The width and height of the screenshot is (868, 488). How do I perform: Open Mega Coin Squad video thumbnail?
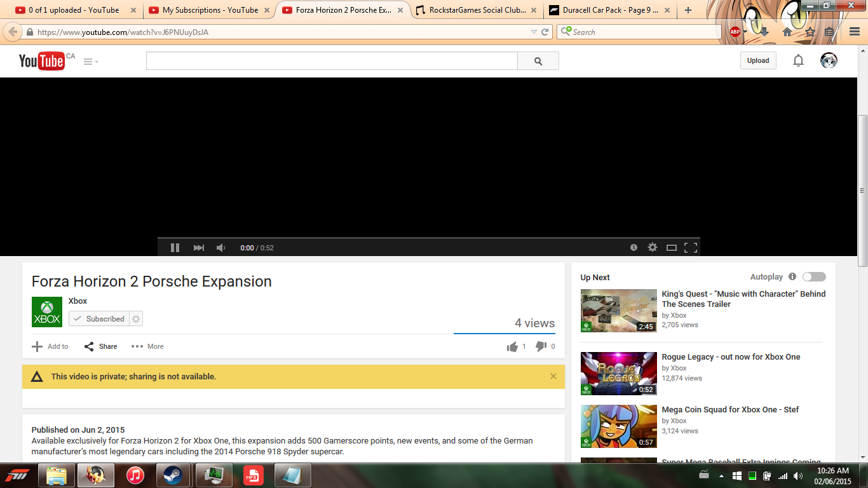618,426
